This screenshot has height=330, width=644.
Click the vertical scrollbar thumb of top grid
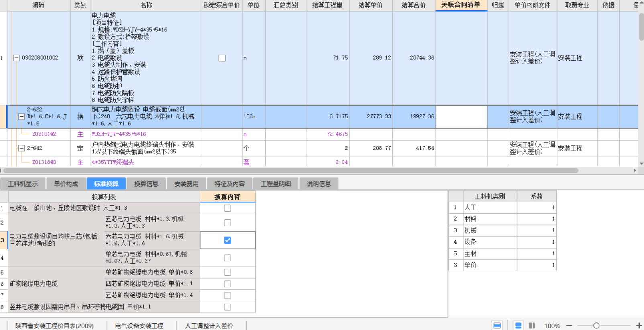pos(641,26)
